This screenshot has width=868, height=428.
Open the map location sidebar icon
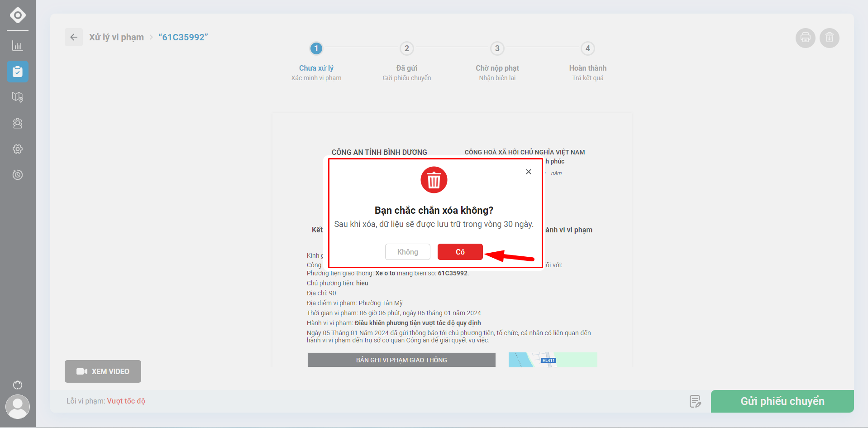pos(18,97)
